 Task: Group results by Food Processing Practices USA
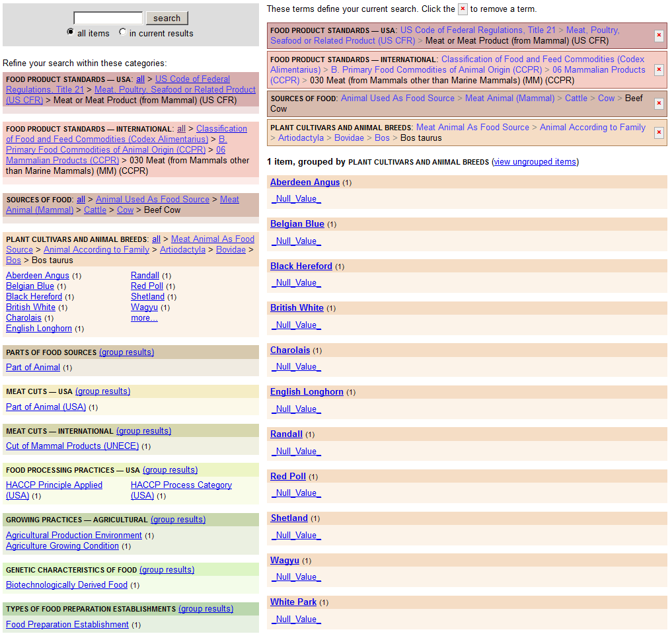(x=170, y=470)
